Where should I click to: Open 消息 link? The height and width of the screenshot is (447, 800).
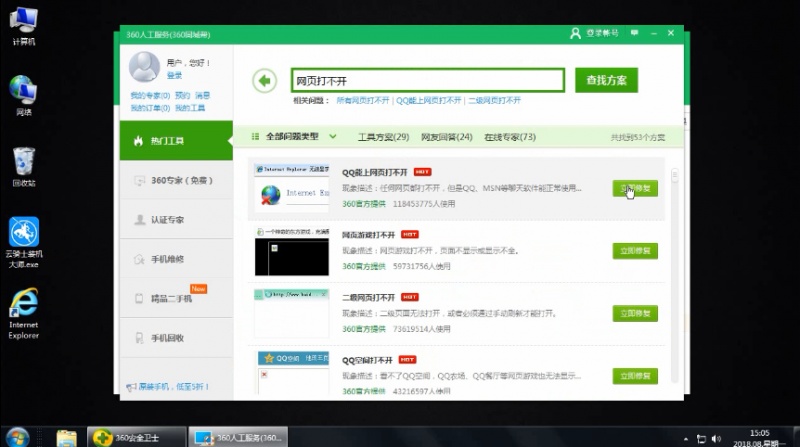[203, 95]
